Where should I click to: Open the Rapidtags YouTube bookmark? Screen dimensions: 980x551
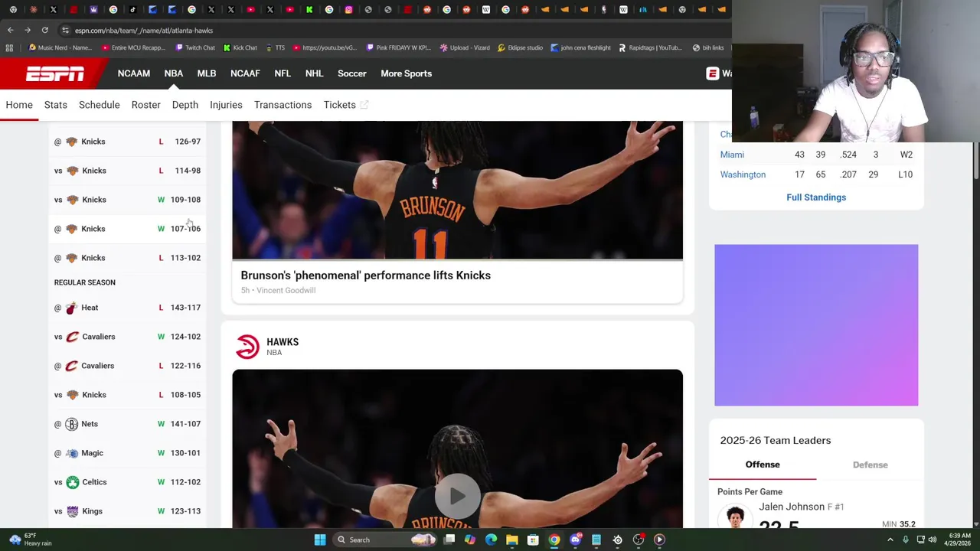pyautogui.click(x=649, y=47)
